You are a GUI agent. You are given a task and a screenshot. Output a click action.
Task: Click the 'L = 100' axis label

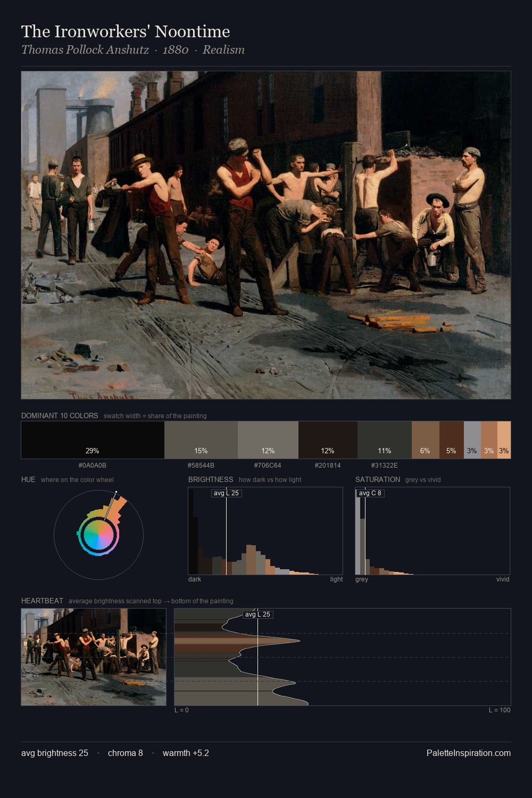coord(500,710)
